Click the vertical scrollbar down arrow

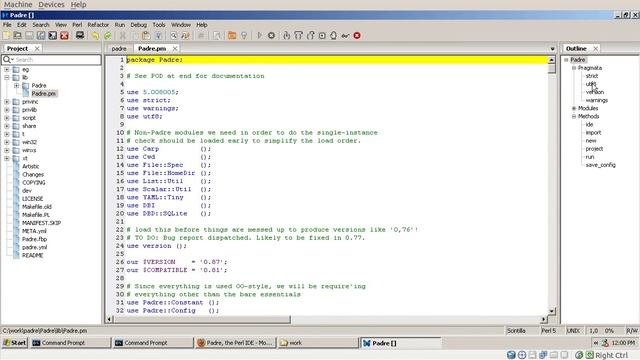(552, 311)
